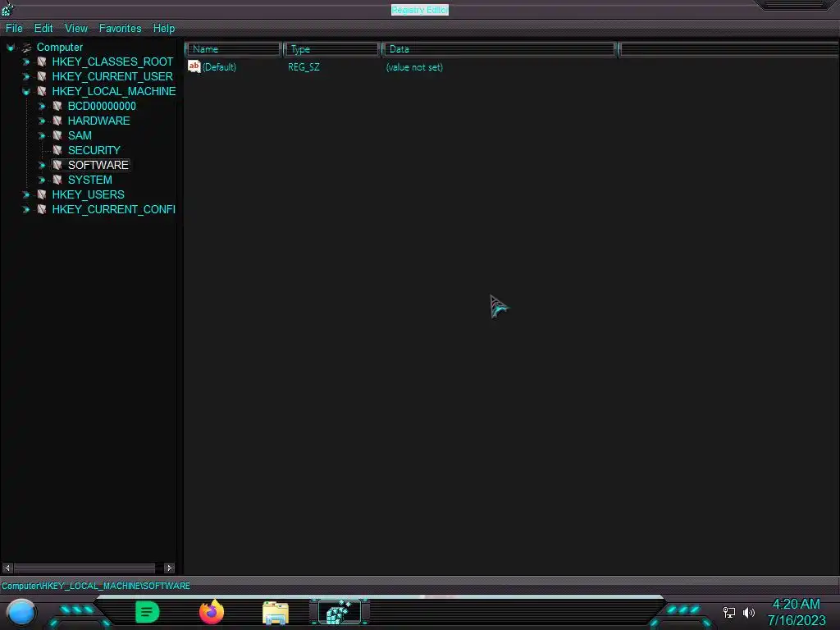Viewport: 840px width, 630px height.
Task: Click the HKEY_USERS folder icon
Action: [x=42, y=194]
